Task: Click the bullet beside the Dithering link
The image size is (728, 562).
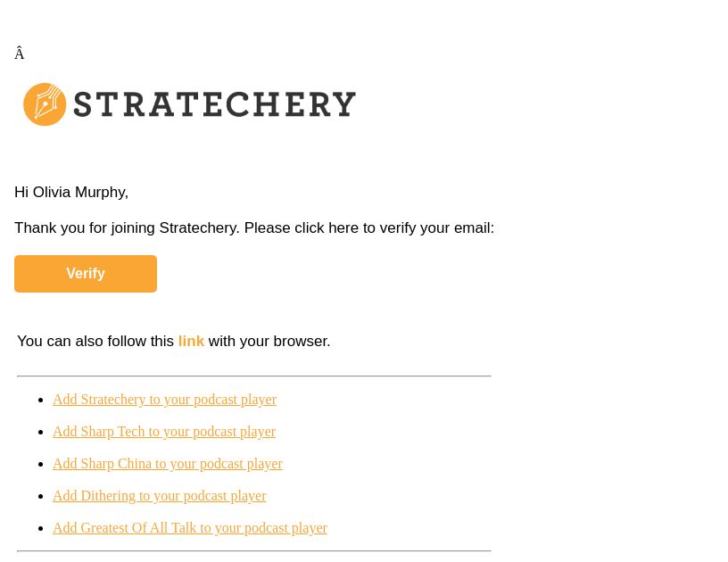Action: (x=41, y=496)
